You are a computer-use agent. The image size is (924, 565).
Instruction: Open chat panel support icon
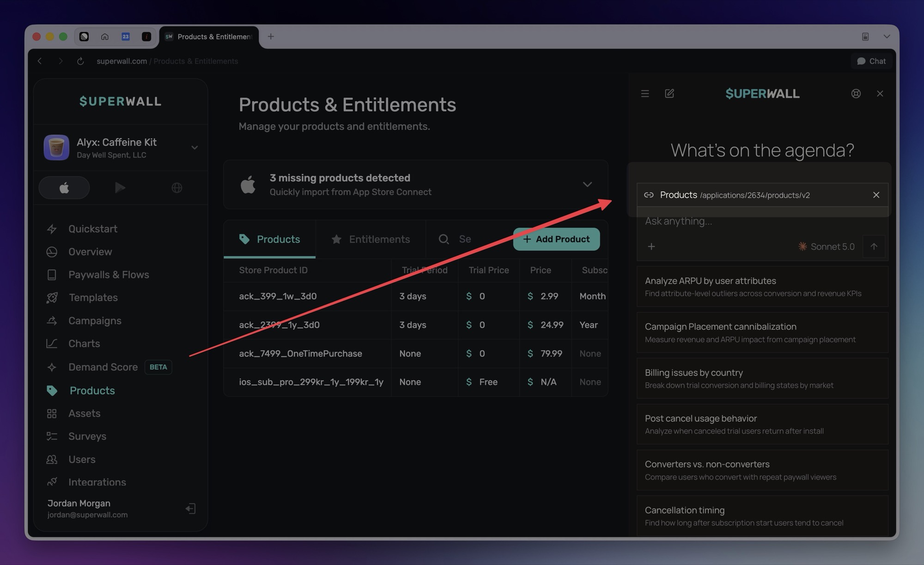[856, 93]
